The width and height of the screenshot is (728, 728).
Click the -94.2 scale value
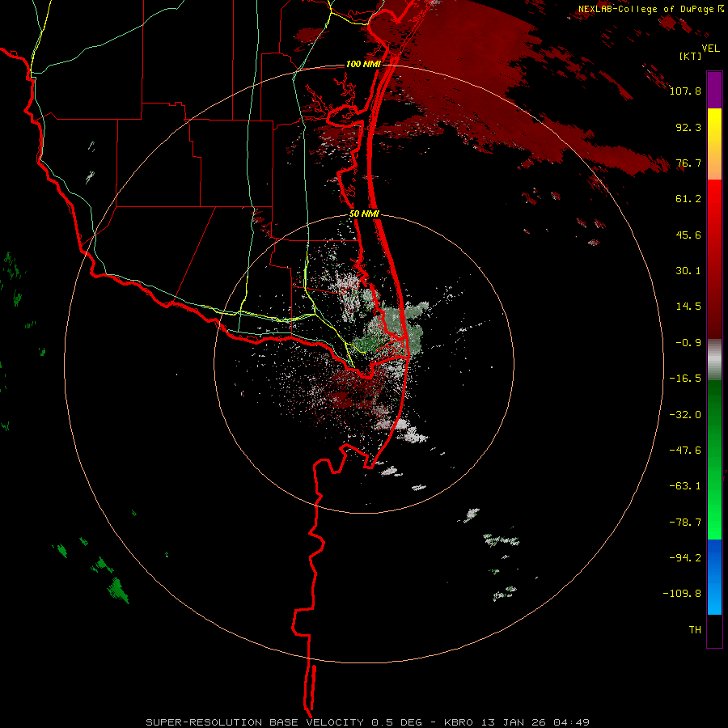click(685, 557)
